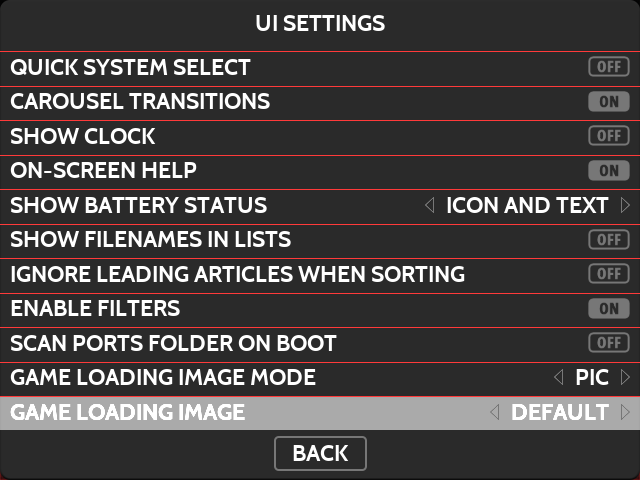The height and width of the screenshot is (480, 640).
Task: Enable Scan Ports Folder on Boot switch
Action: tap(608, 343)
